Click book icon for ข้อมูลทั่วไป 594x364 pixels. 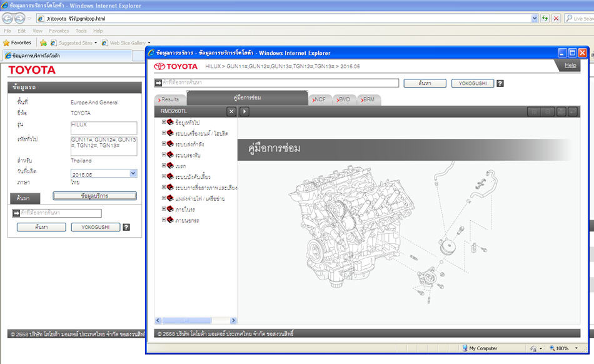click(x=170, y=122)
